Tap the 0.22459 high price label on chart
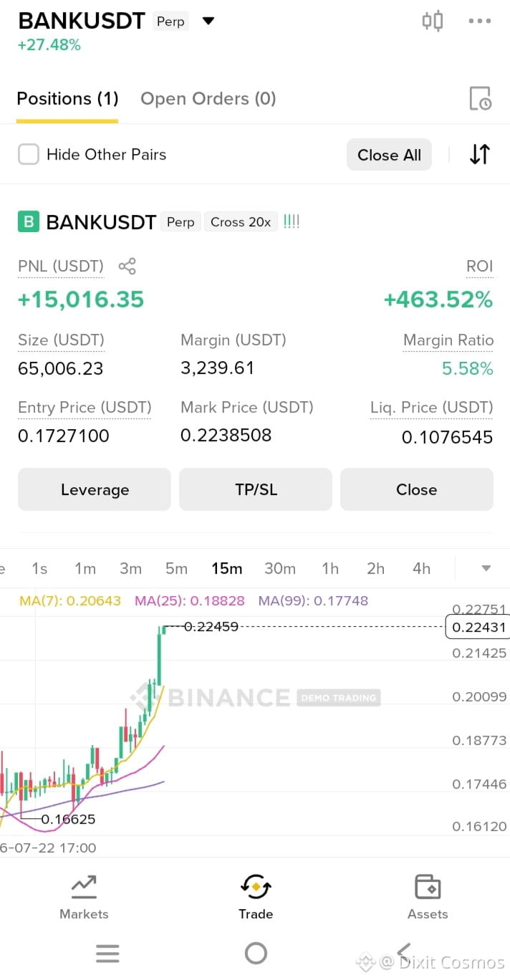The width and height of the screenshot is (510, 980). [x=211, y=626]
